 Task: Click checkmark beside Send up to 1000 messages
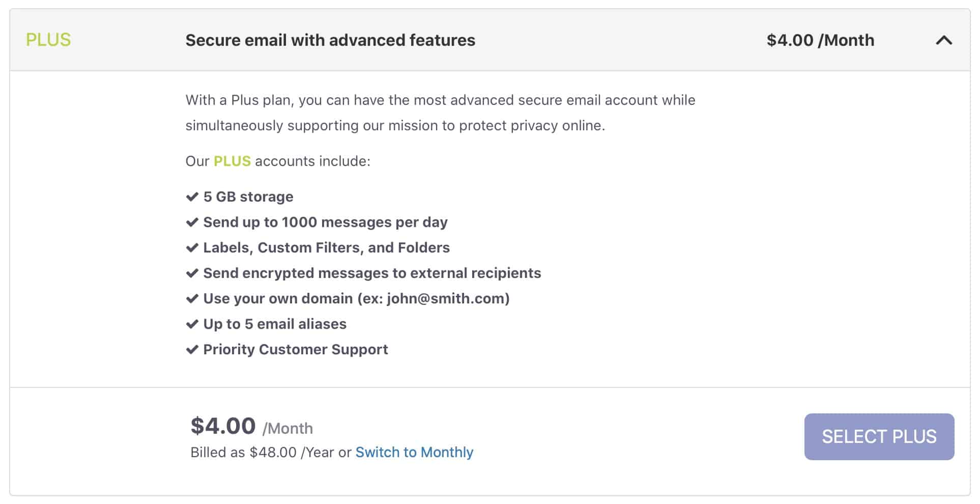tap(192, 222)
